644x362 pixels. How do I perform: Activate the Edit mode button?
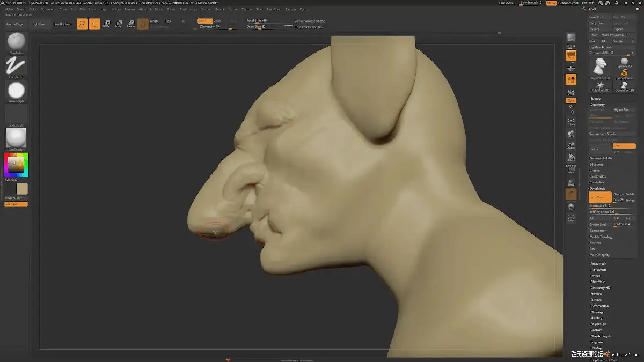pyautogui.click(x=82, y=24)
